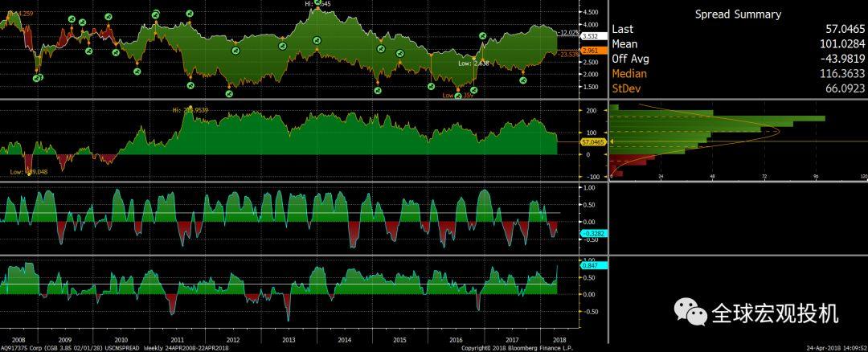
Task: Click the green marker at the 1.359 Low point
Action: click(x=459, y=96)
